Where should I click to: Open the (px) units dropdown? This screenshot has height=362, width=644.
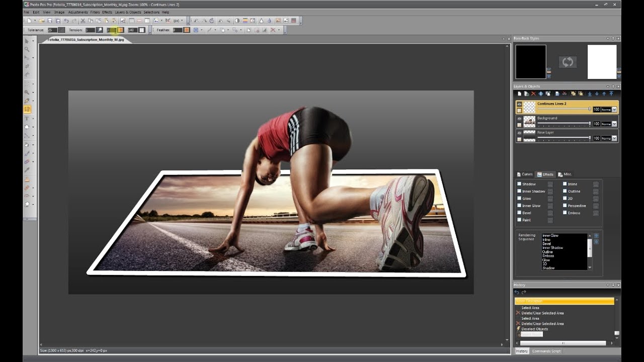click(x=178, y=21)
